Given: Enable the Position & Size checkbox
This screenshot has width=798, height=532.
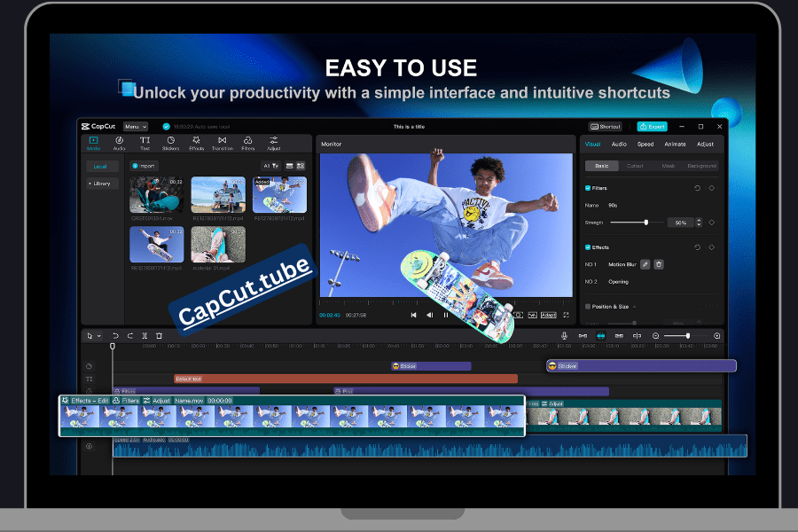Looking at the screenshot, I should coord(588,307).
